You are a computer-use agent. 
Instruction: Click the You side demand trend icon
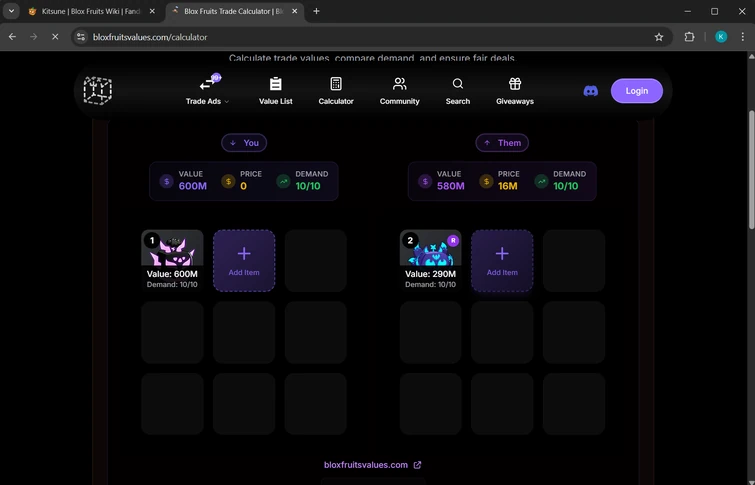coord(284,181)
